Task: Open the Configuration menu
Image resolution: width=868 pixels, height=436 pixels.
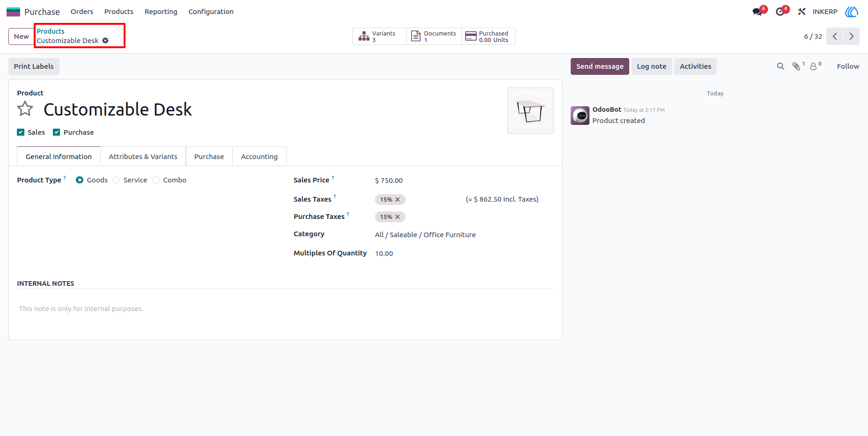Action: click(211, 12)
